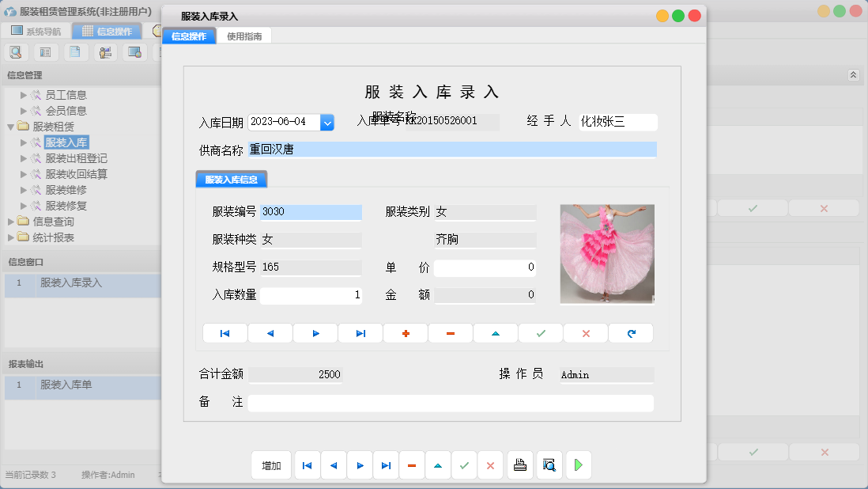
Task: Select the 系统导航 menu item
Action: (36, 31)
